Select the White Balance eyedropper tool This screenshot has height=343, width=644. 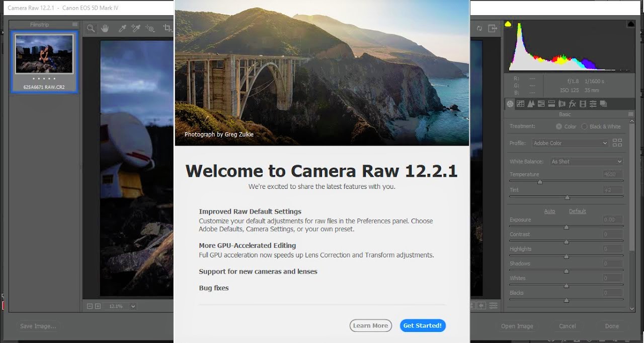(x=122, y=29)
